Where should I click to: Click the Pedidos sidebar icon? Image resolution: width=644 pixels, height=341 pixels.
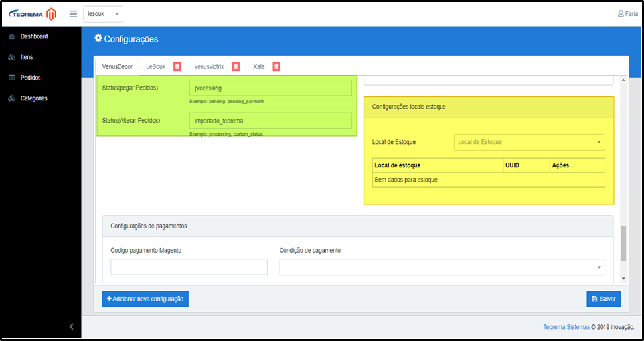11,78
